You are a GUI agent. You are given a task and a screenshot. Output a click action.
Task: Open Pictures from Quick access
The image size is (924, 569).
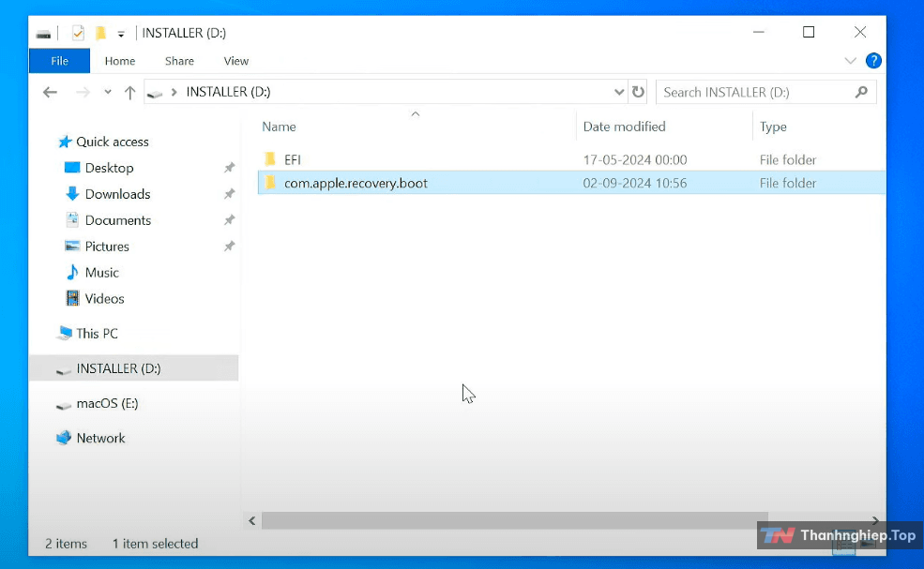coord(107,247)
